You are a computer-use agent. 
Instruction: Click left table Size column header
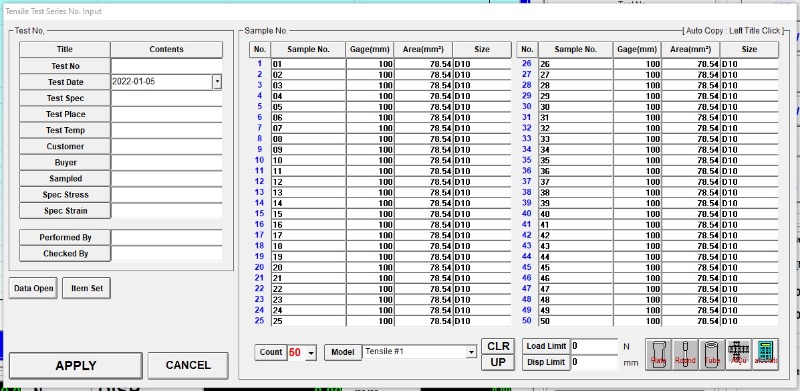pos(482,50)
